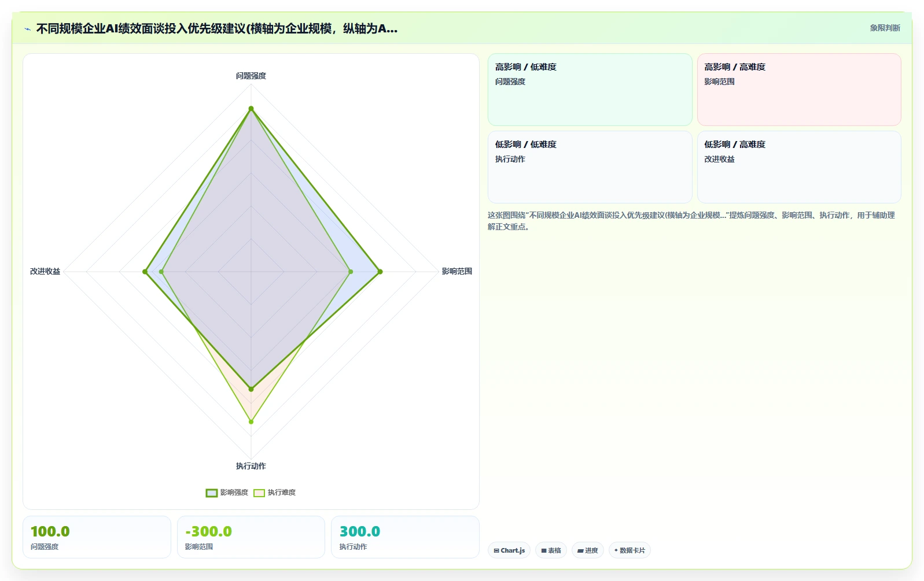924x581 pixels.
Task: Click the 100.0 问题强度 stat card
Action: (97, 537)
